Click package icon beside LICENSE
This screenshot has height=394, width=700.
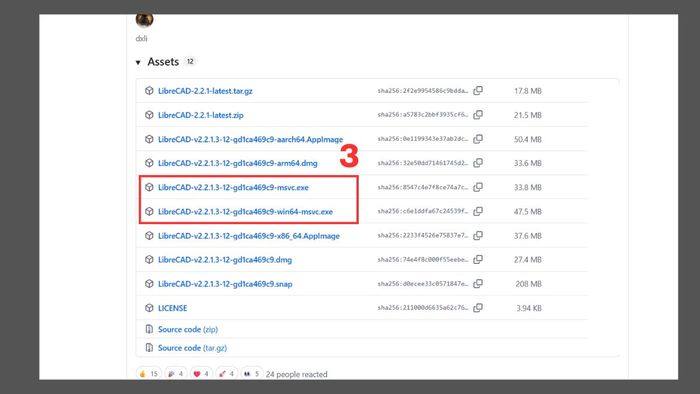(x=149, y=307)
